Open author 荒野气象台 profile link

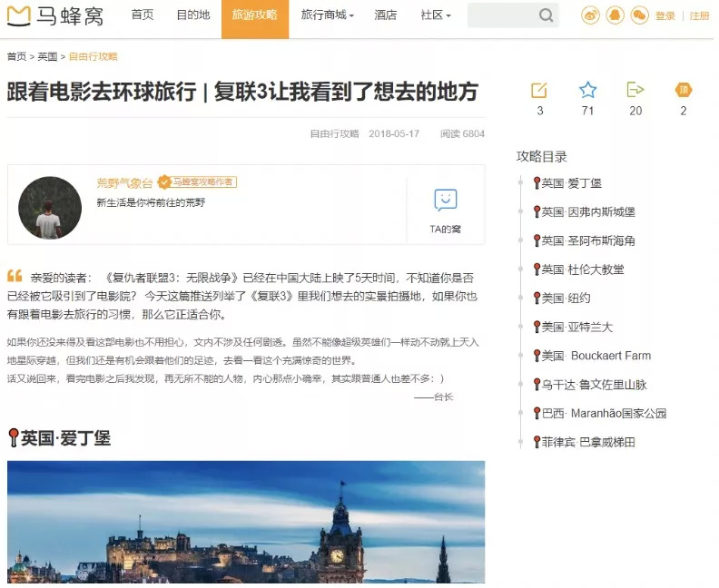pos(124,183)
